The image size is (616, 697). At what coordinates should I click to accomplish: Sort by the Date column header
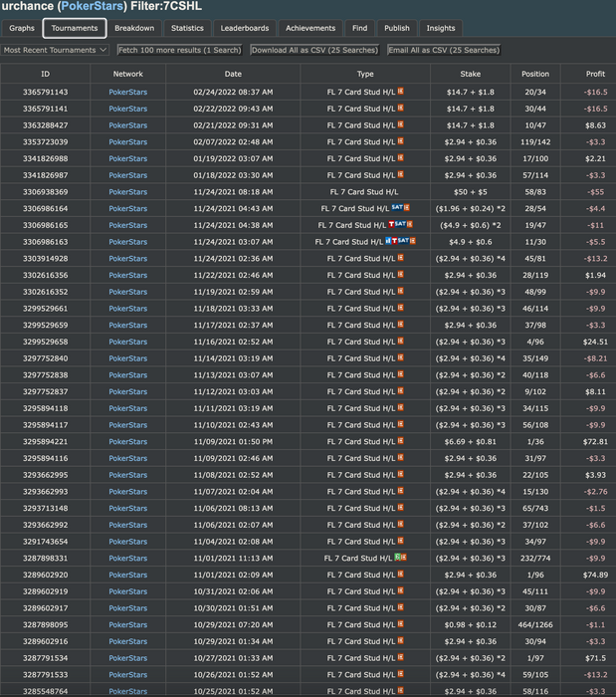tap(233, 74)
